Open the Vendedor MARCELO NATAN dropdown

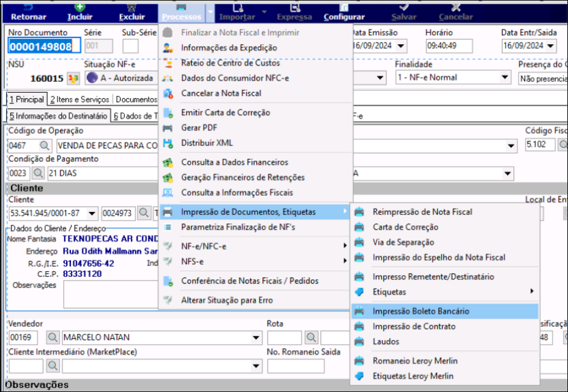pos(256,337)
